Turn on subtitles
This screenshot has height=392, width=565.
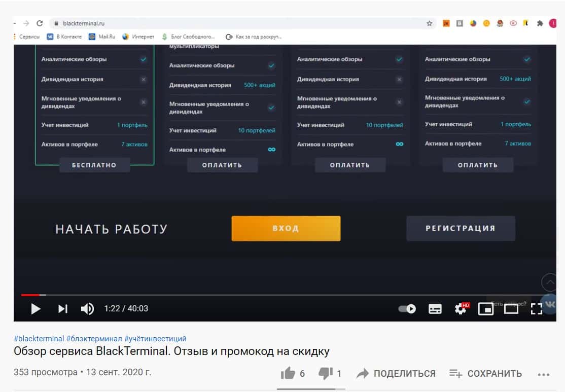[x=435, y=309]
